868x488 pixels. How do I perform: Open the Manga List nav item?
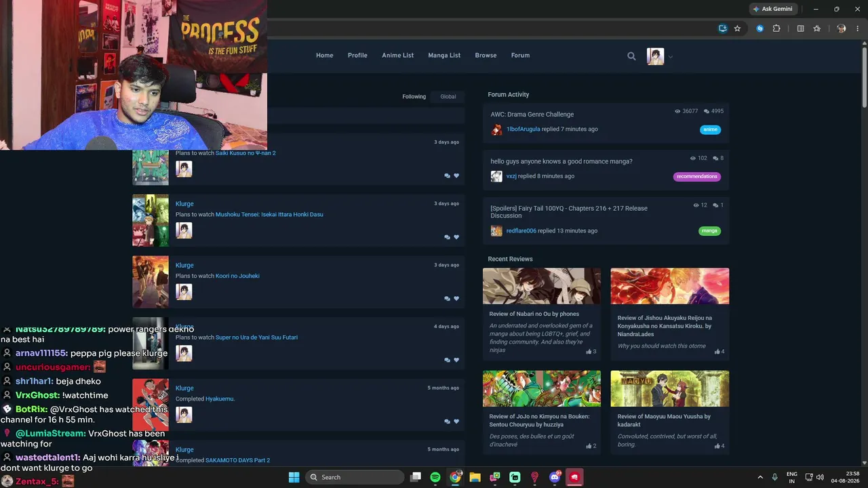[444, 56]
